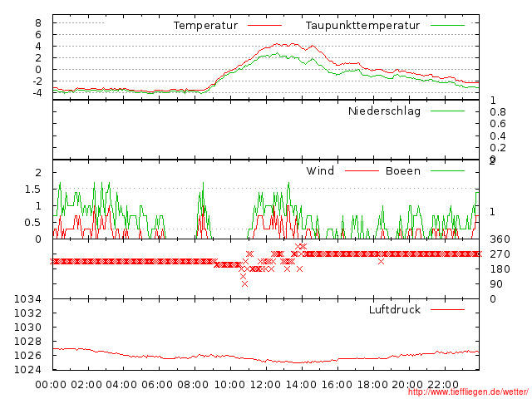This screenshot has width=532, height=399.
Task: Click the 6 temperature axis value
Action: [38, 35]
